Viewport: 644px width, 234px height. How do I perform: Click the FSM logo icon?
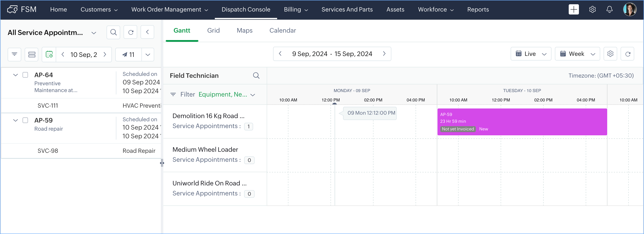click(12, 10)
